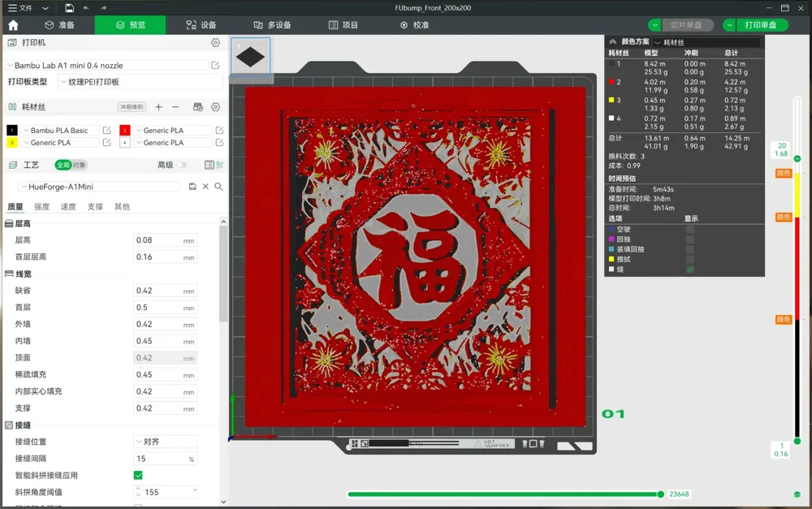Edit filament 4 Generic PLA preset

pos(219,142)
